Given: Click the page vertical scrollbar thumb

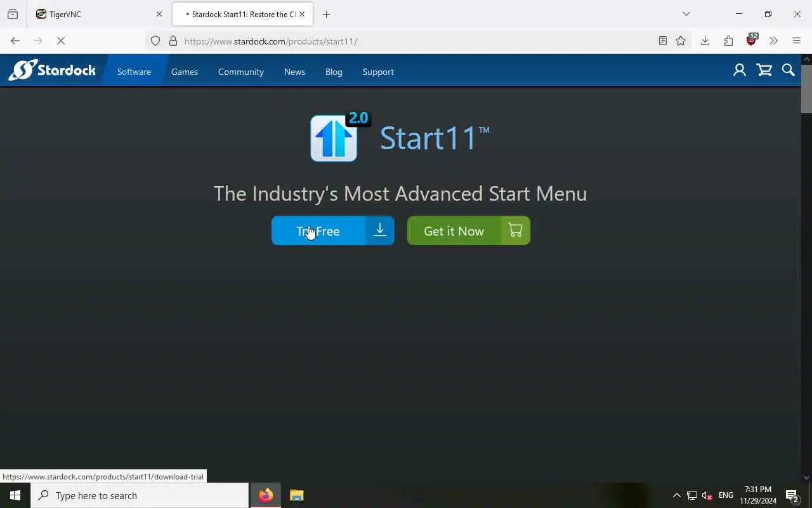Looking at the screenshot, I should [x=806, y=88].
